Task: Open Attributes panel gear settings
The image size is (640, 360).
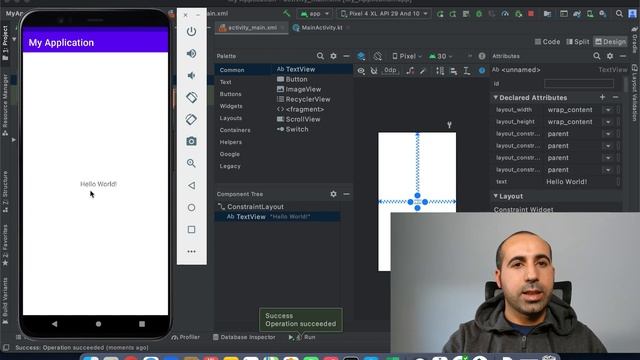Action: coord(610,56)
